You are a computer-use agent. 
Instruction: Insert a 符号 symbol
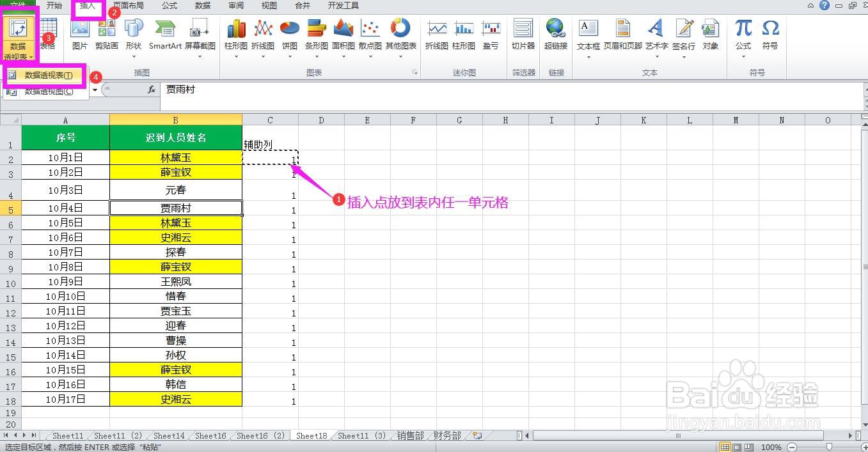(770, 34)
